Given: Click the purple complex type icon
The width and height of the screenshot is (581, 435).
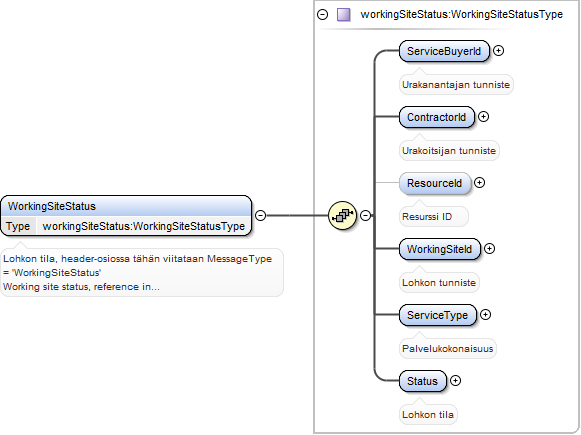Looking at the screenshot, I should [x=343, y=15].
